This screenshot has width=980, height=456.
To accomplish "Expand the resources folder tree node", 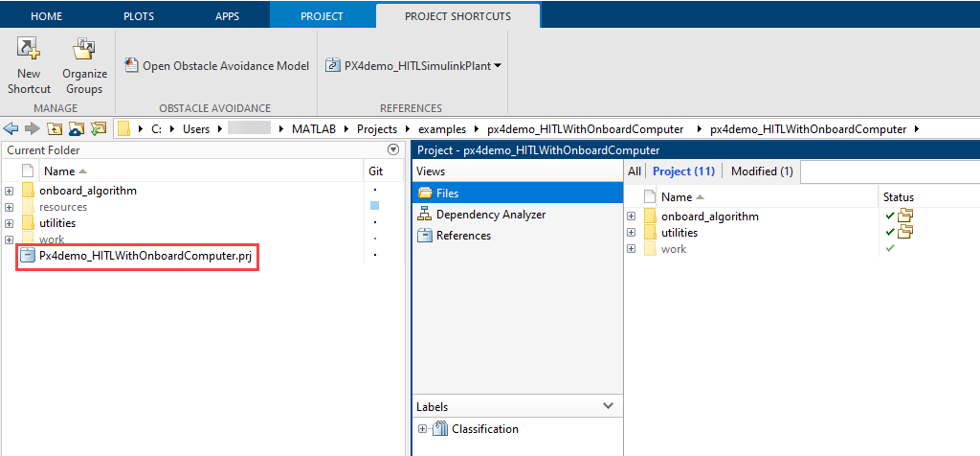I will click(9, 207).
